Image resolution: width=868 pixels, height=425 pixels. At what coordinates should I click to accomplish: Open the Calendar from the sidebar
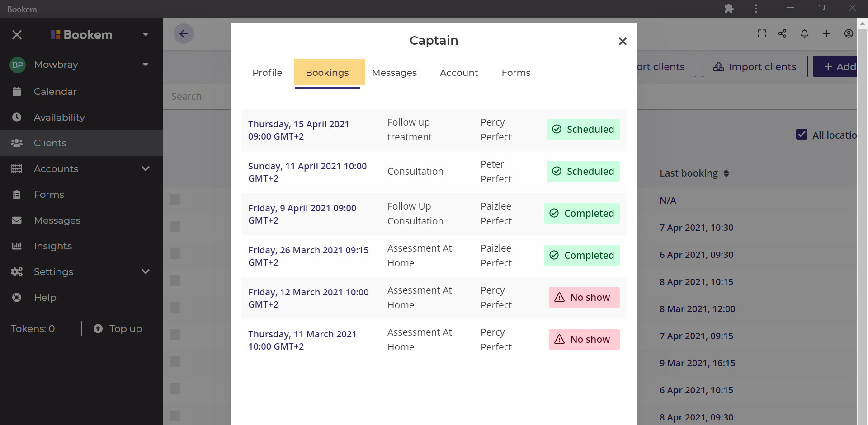[55, 91]
